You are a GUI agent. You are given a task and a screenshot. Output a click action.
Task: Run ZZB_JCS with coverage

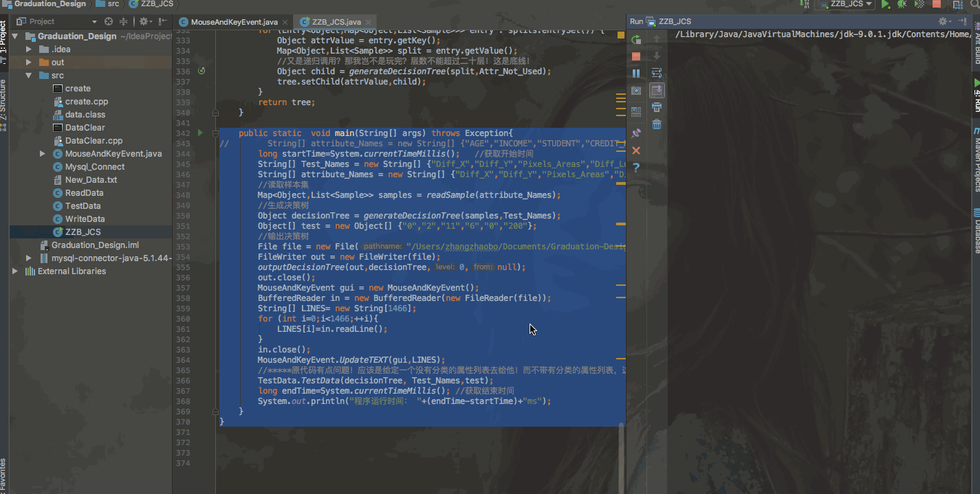pyautogui.click(x=919, y=4)
